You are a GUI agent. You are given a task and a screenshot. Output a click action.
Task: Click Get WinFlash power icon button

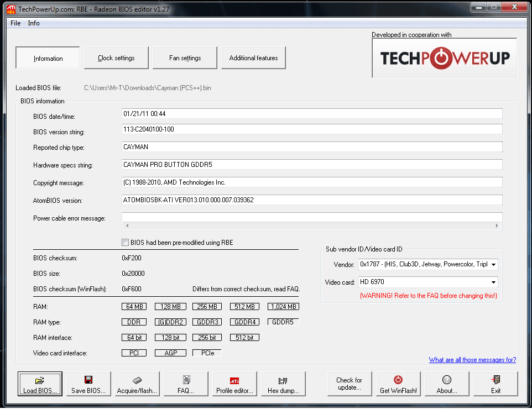[x=398, y=384]
